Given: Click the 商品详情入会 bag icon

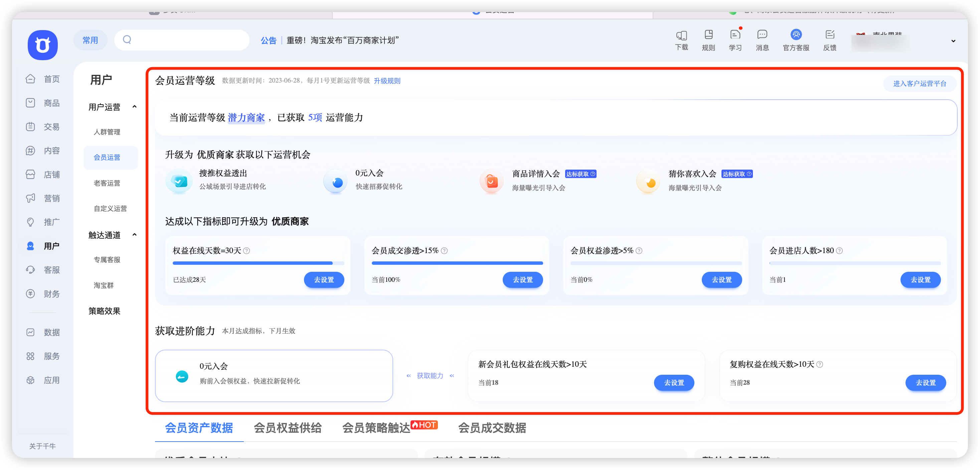Looking at the screenshot, I should (491, 181).
